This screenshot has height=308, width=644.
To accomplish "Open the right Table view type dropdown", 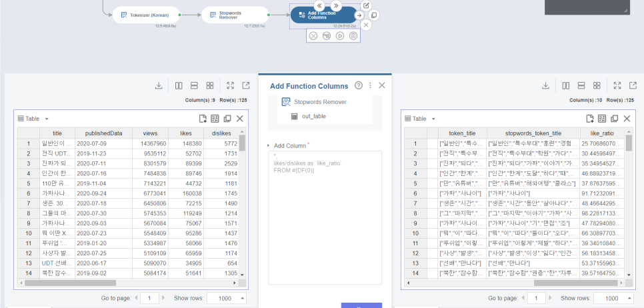I will point(420,119).
